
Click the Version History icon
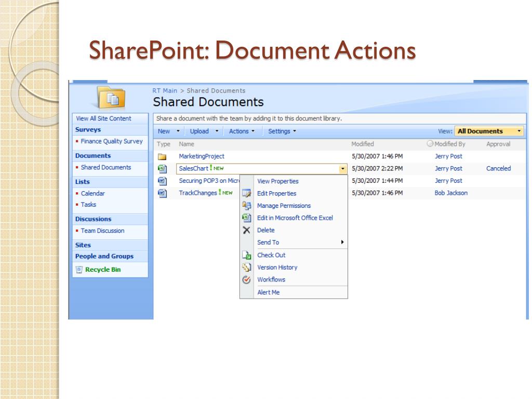246,268
